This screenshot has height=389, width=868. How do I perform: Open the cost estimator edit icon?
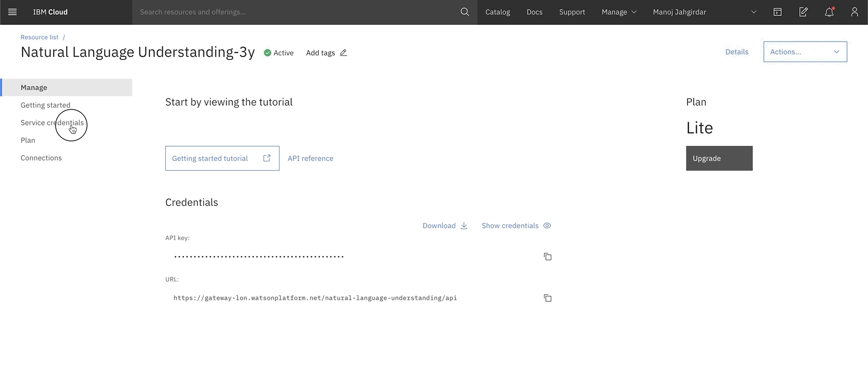click(x=803, y=12)
